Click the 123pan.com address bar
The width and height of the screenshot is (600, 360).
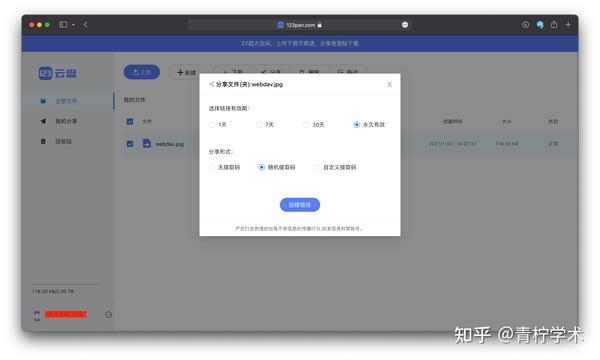click(x=300, y=25)
